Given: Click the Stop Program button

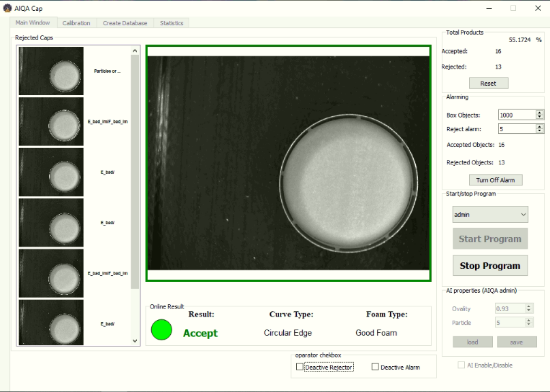Looking at the screenshot, I should 490,266.
